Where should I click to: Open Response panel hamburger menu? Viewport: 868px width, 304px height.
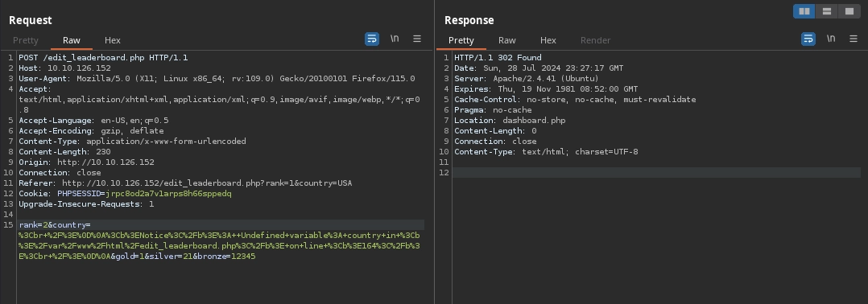point(853,39)
